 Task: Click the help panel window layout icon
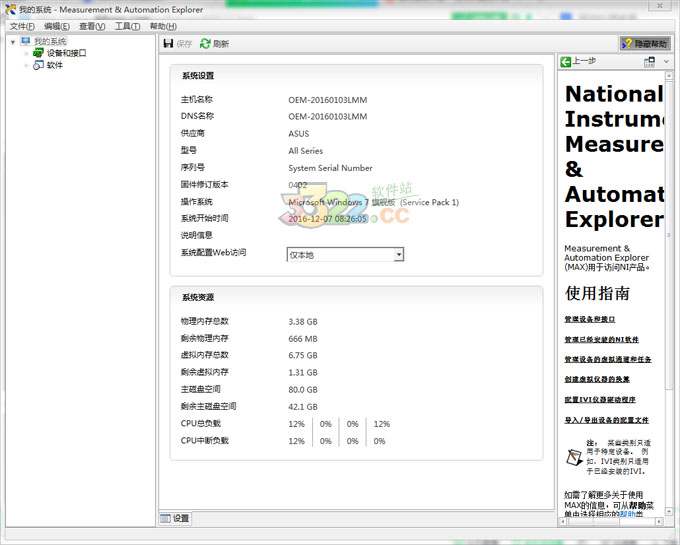[x=648, y=61]
